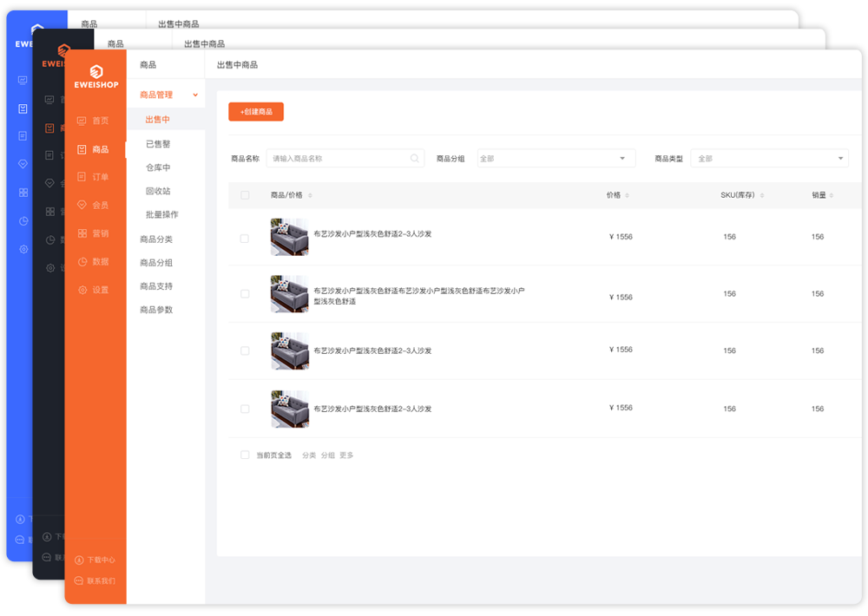
Task: Click members diamond icon in blue window sidebar
Action: tap(23, 164)
